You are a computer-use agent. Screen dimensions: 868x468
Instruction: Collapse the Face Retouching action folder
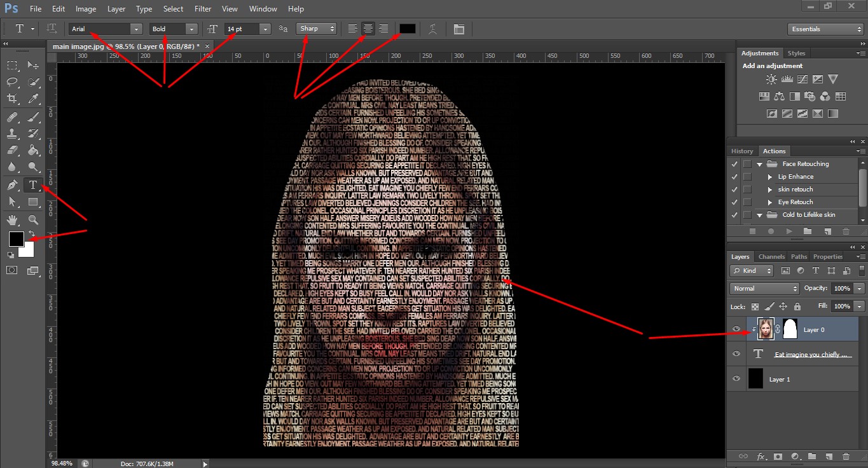759,164
